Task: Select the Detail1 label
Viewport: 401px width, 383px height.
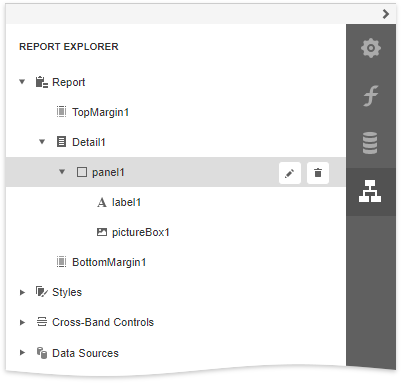Action: click(89, 142)
